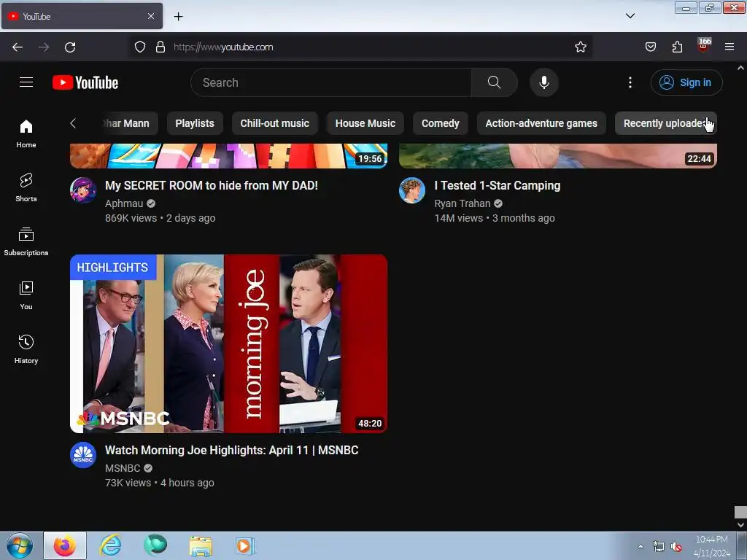Select the Recently uploaded chip
Screen dimensions: 747x560
point(666,123)
